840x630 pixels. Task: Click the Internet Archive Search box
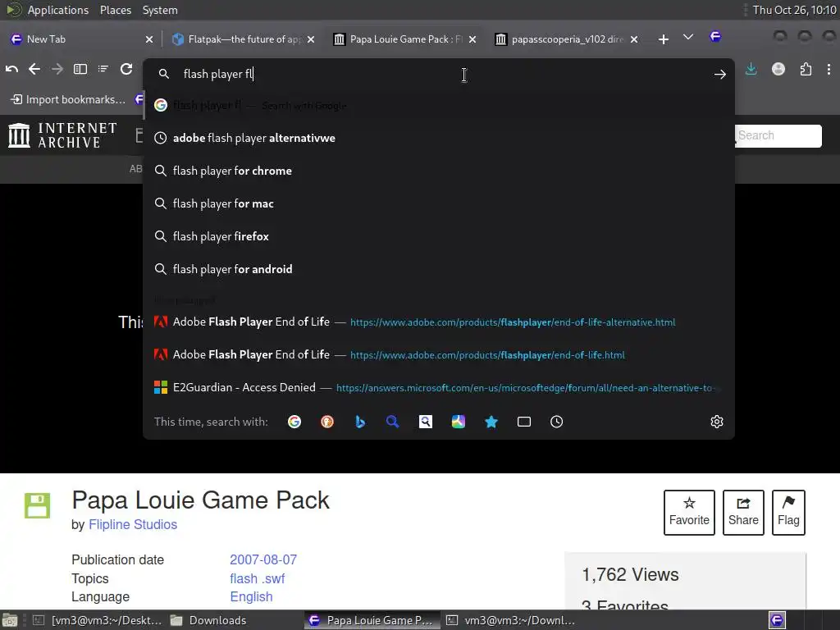click(778, 135)
